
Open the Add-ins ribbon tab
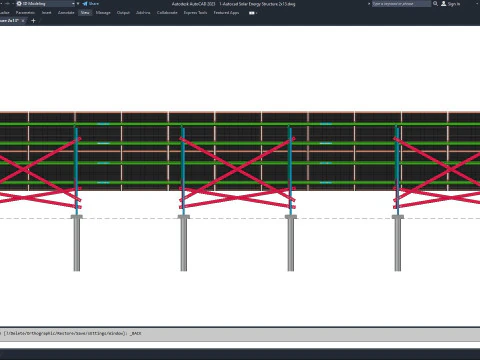coord(143,13)
